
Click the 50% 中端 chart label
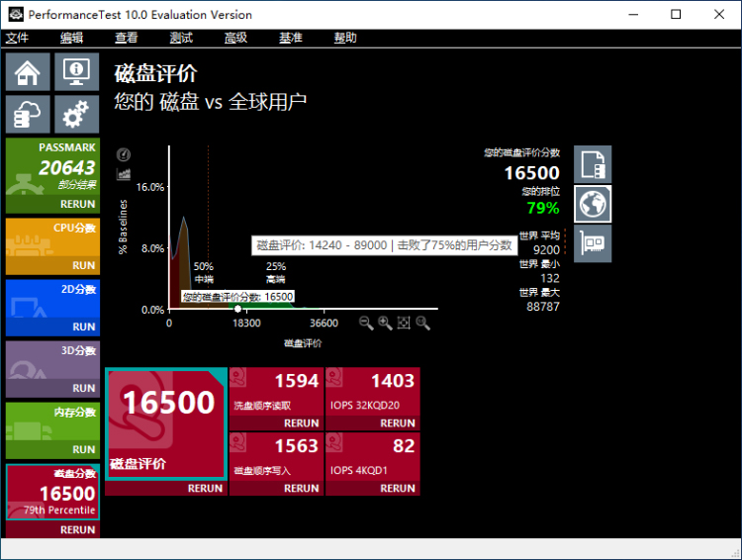point(204,273)
